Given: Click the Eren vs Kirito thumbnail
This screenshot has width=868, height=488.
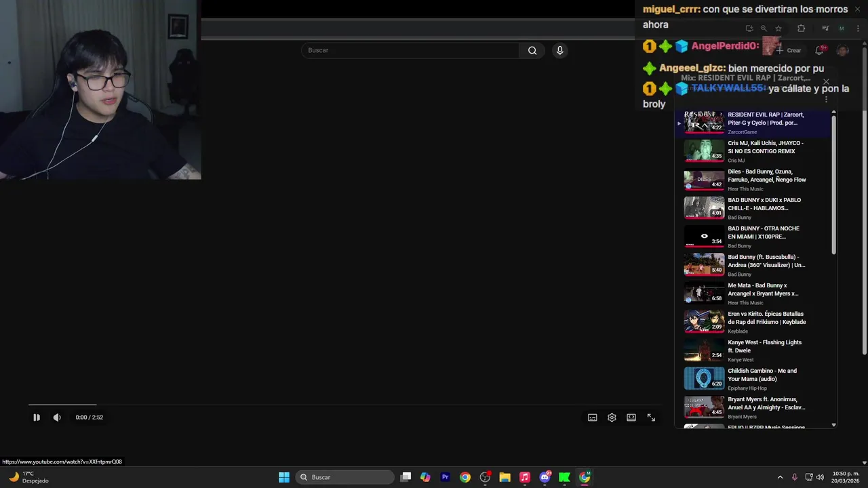Looking at the screenshot, I should (x=704, y=322).
